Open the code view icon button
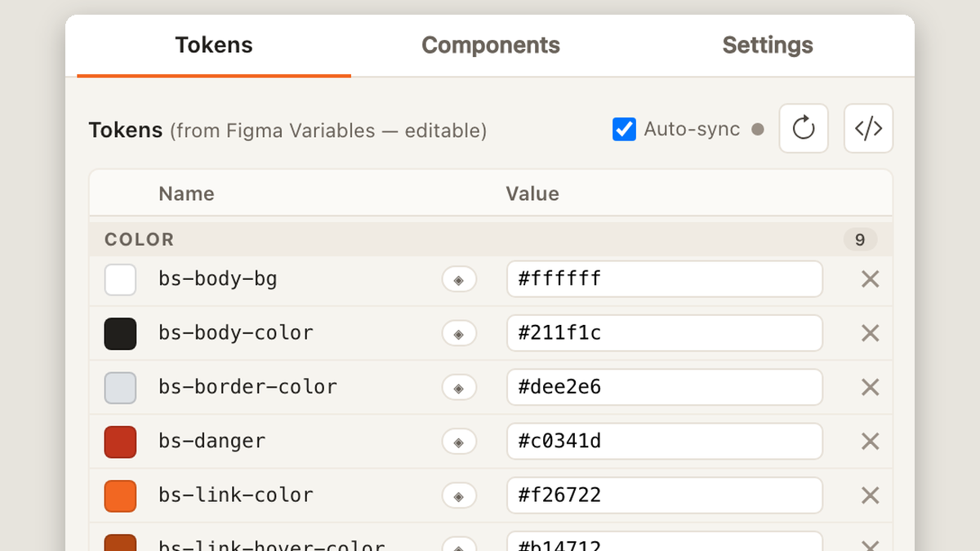The height and width of the screenshot is (551, 980). 868,128
